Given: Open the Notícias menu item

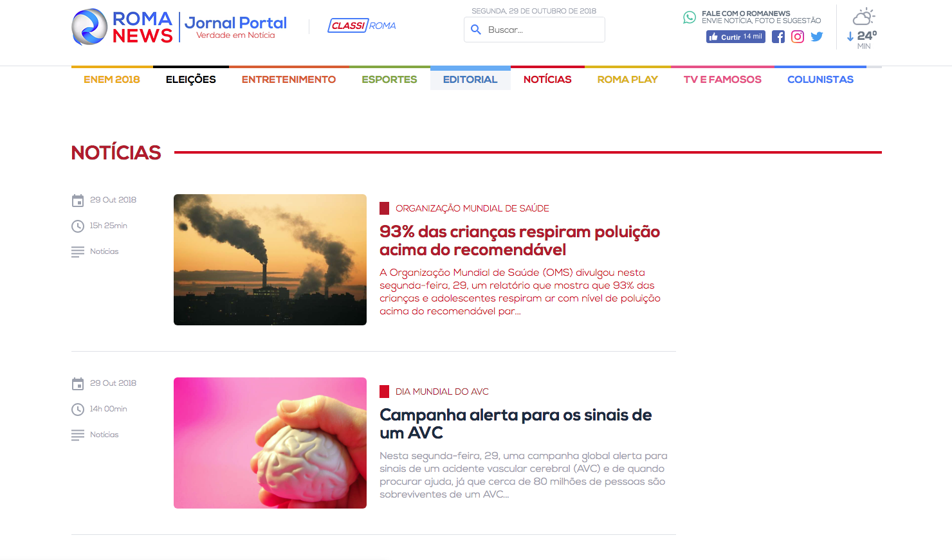Looking at the screenshot, I should pos(547,79).
